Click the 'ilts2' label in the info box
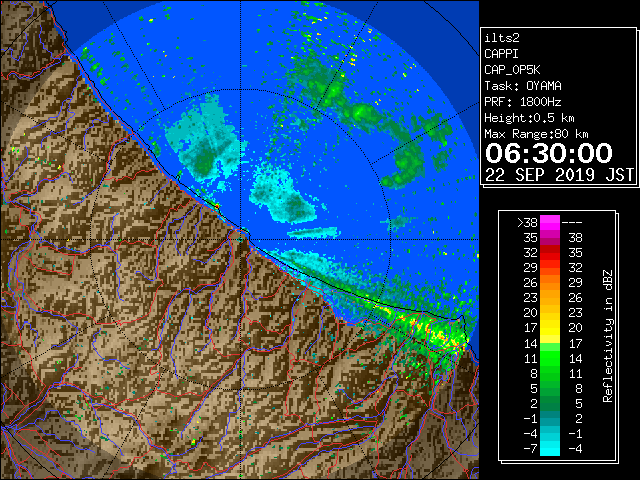The height and width of the screenshot is (480, 640). pos(502,38)
